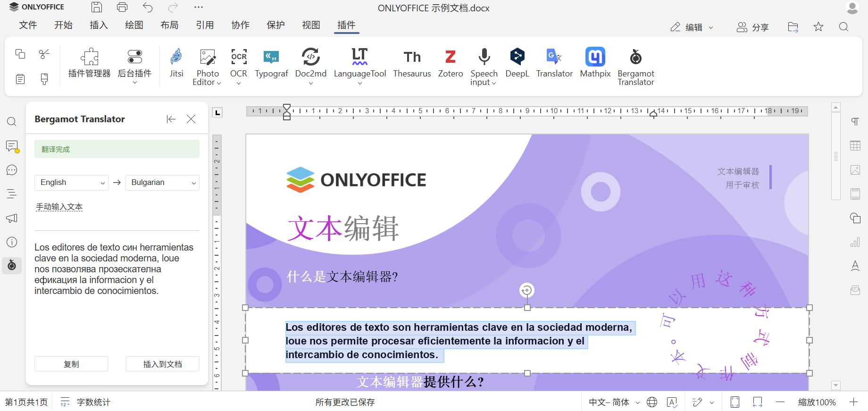
Task: Open table settings in right sidebar
Action: coord(855,146)
